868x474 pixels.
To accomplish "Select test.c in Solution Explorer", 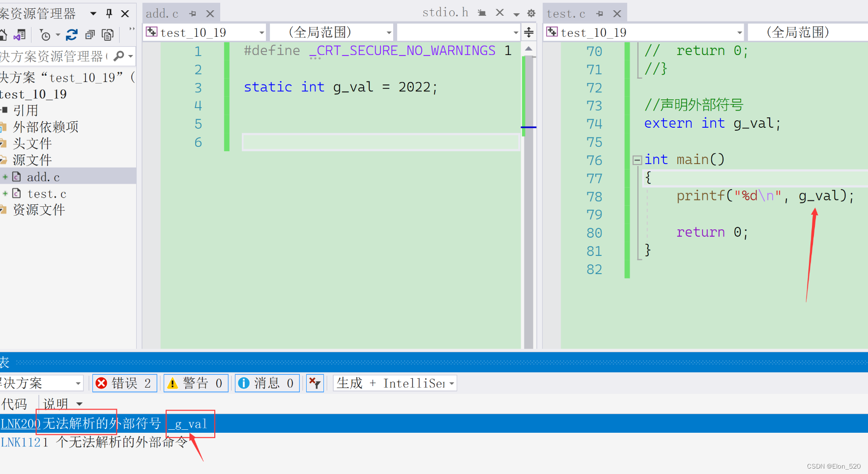I will click(47, 194).
